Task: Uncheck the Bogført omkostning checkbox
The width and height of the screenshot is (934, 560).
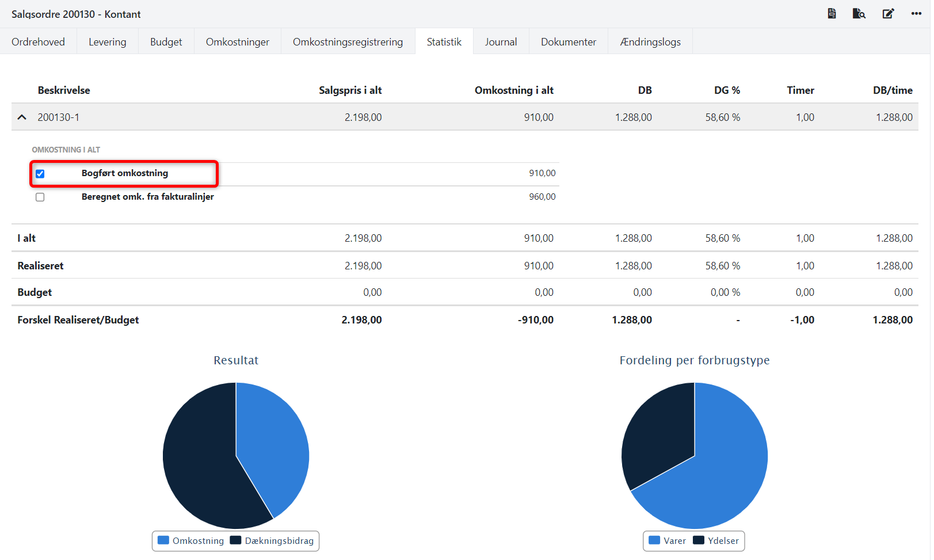Action: (x=40, y=174)
